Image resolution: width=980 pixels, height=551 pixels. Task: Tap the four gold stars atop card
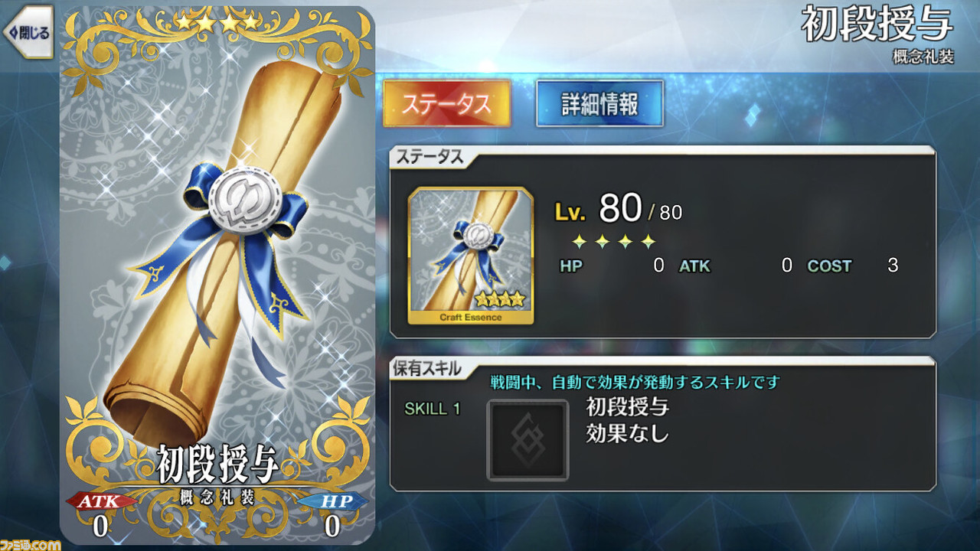click(217, 22)
